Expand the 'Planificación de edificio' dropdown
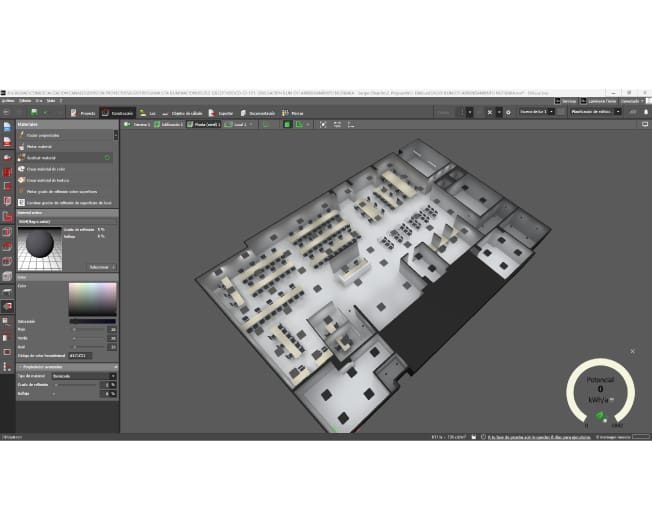 point(594,113)
